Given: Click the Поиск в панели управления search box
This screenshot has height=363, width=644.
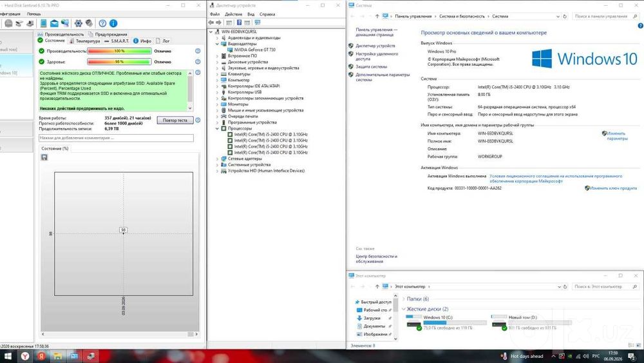Looking at the screenshot, I should [605, 17].
